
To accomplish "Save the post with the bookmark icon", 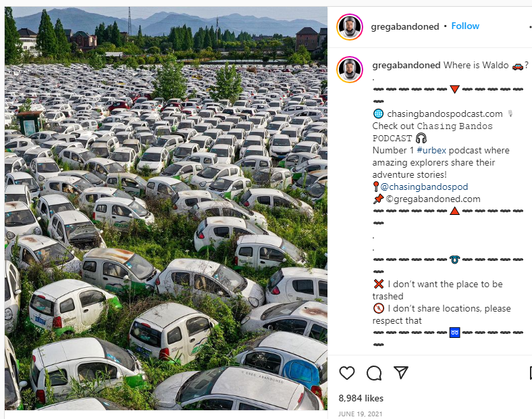I will 530,373.
